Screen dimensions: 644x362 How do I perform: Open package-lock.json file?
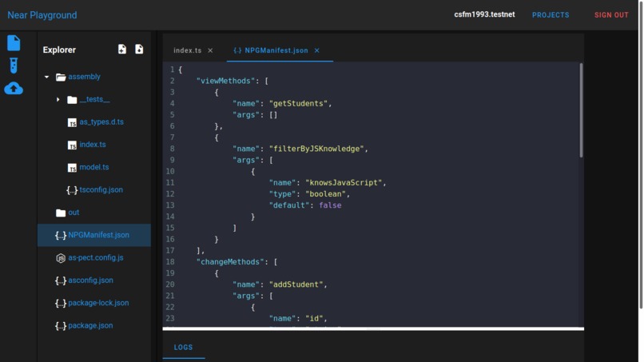98,303
